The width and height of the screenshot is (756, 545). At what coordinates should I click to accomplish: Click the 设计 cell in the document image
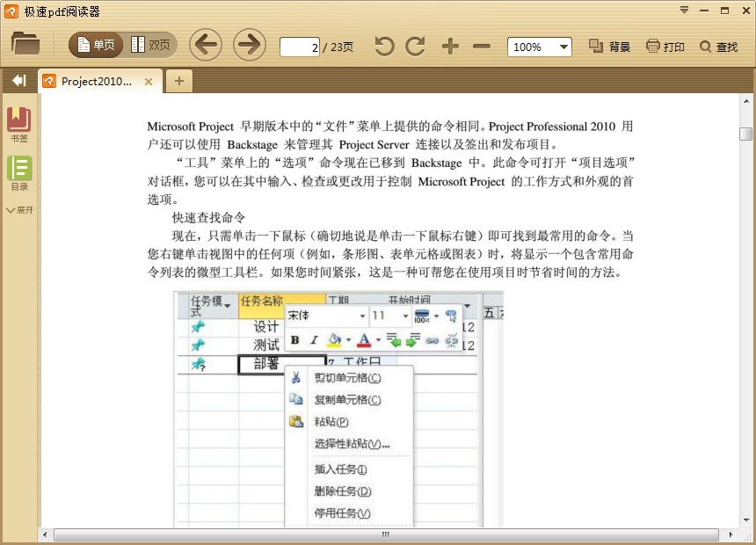pos(266,326)
